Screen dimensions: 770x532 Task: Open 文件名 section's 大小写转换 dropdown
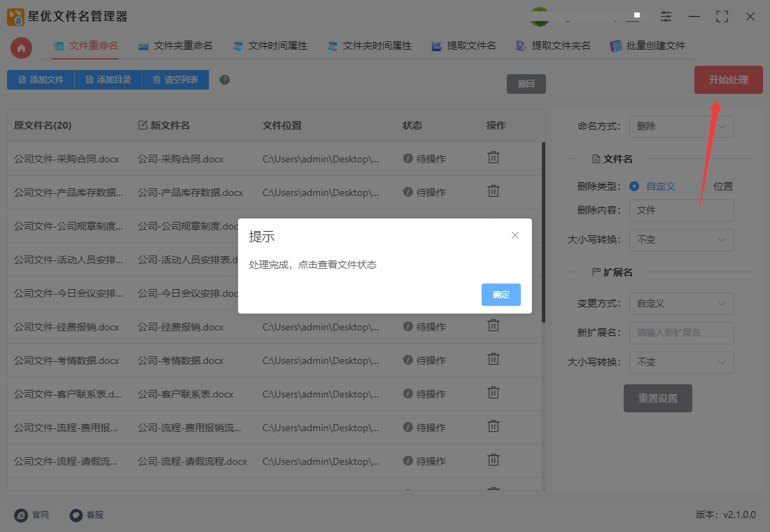tap(682, 239)
